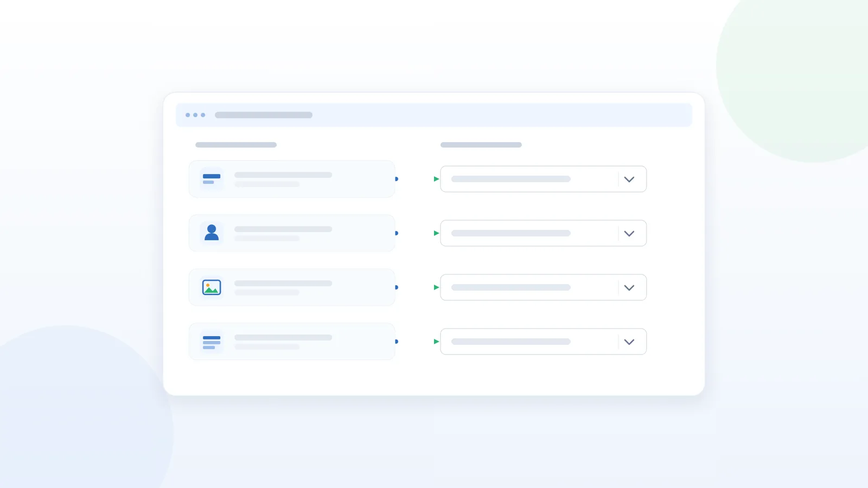Click the three-line text block icon
The image size is (868, 488).
point(212,342)
